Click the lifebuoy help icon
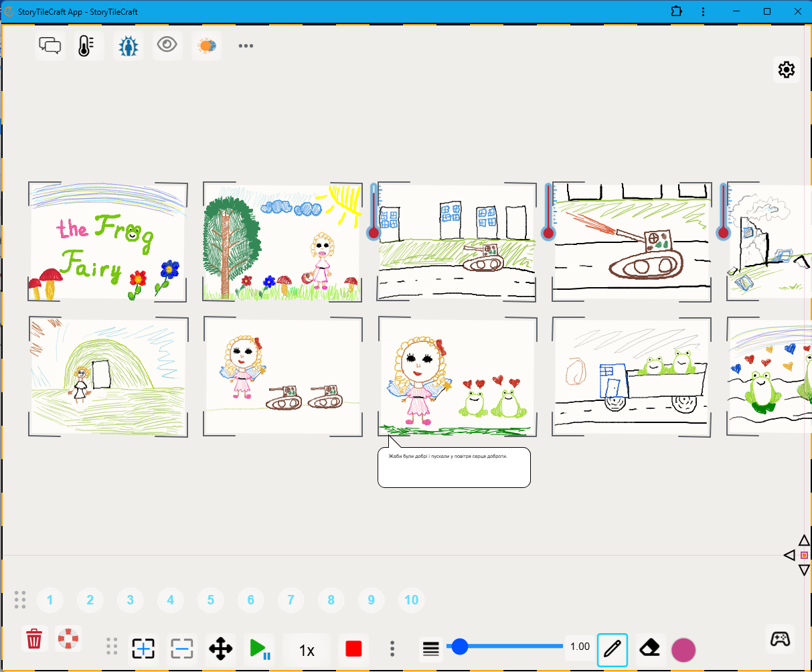The width and height of the screenshot is (812, 672). 68,639
